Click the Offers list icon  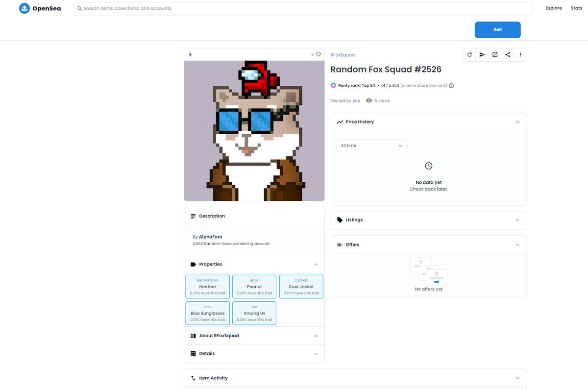coord(340,244)
